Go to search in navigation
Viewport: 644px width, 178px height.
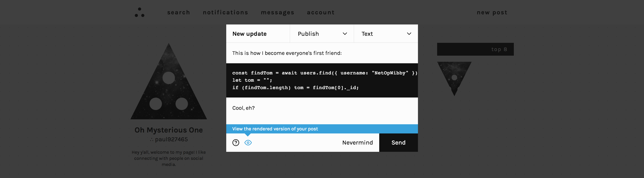point(178,12)
